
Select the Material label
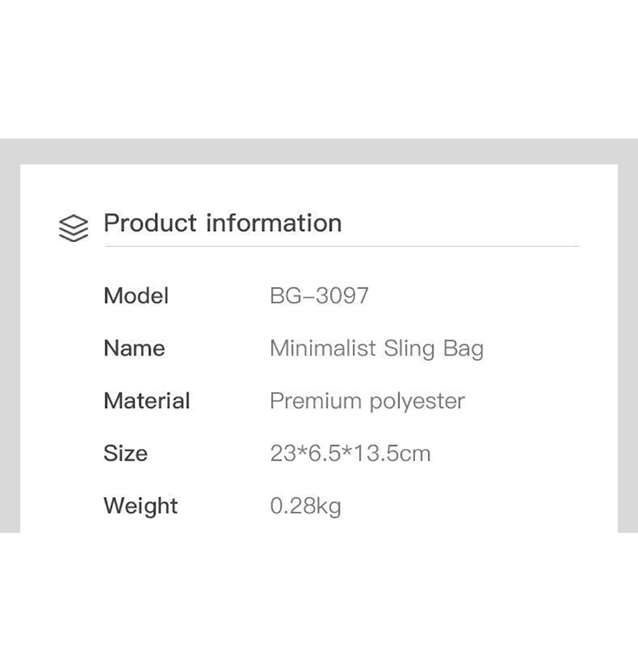tap(146, 401)
